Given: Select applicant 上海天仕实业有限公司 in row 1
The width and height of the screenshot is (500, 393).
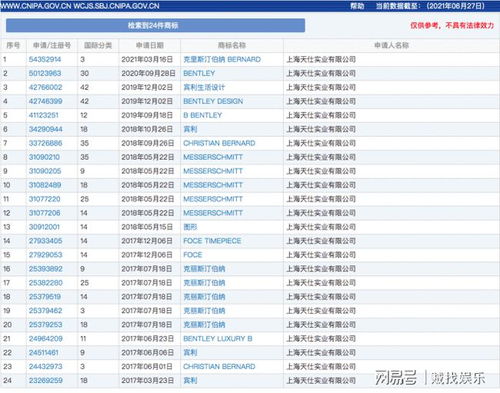Looking at the screenshot, I should [321, 59].
